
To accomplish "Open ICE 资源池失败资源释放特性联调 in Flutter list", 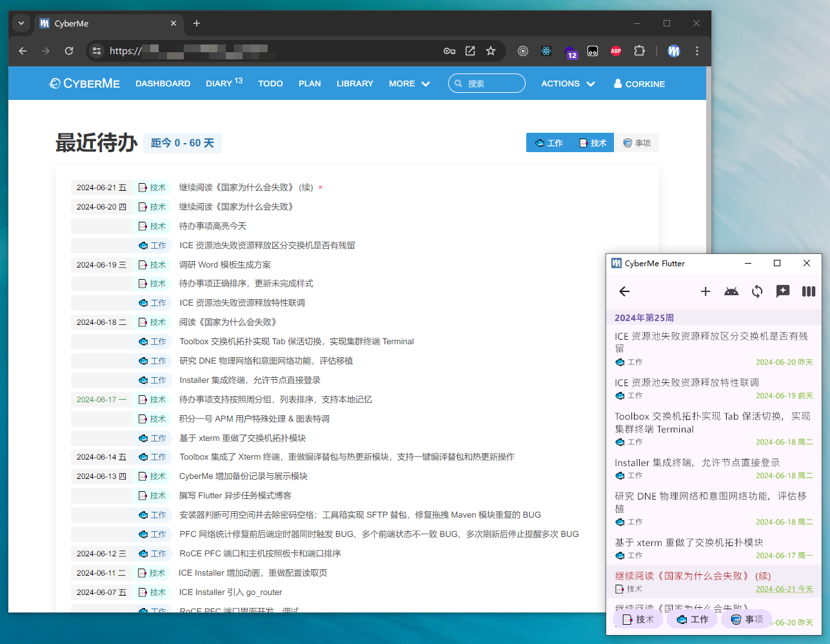I will click(x=714, y=388).
